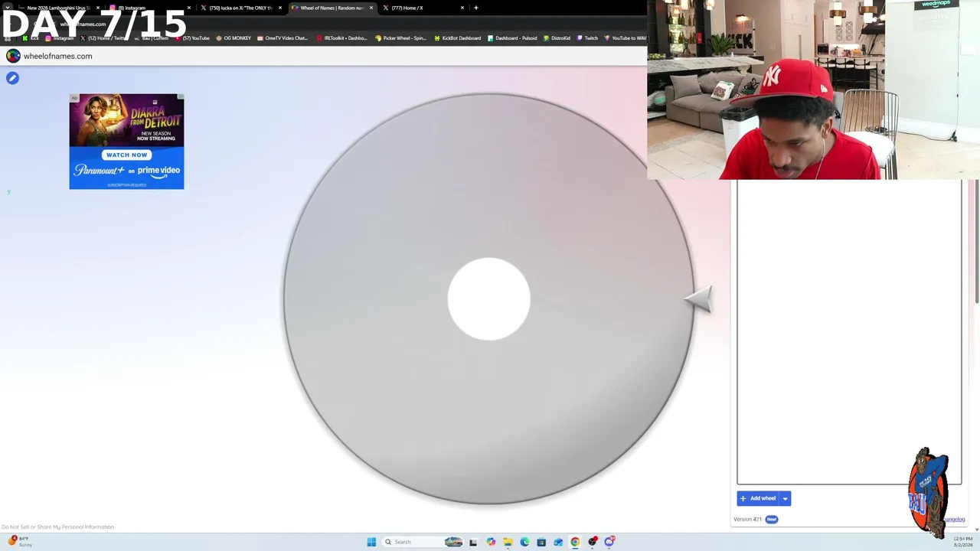Open the weather widget on taskbar
980x551 pixels.
pos(20,541)
